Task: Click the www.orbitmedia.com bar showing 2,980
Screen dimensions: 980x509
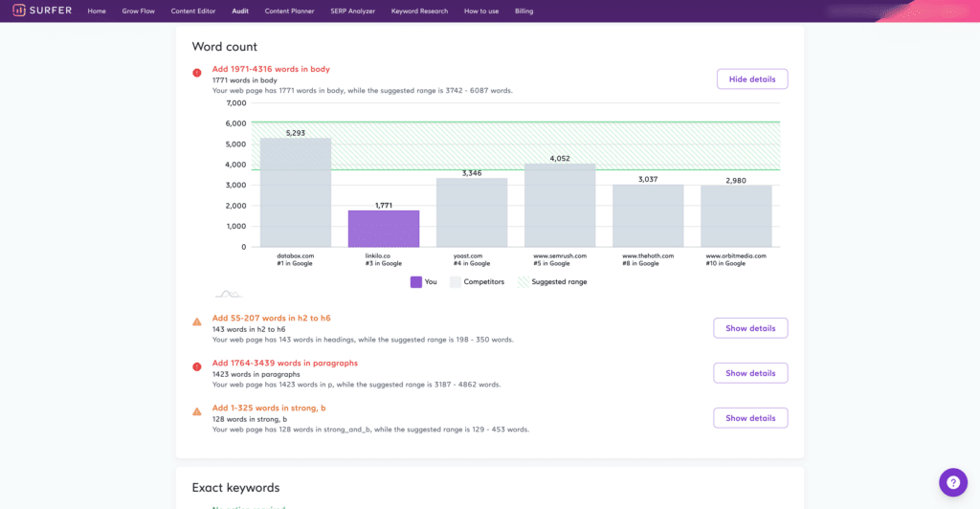Action: click(x=736, y=216)
